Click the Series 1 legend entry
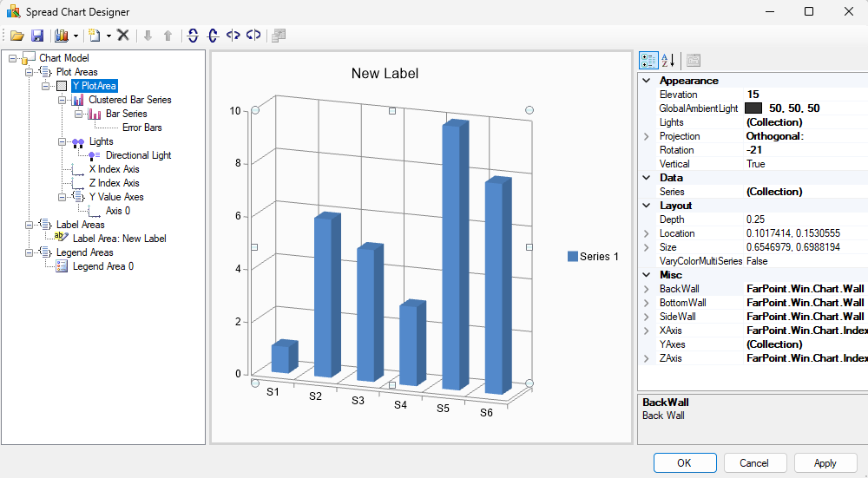The width and height of the screenshot is (868, 478). [593, 257]
